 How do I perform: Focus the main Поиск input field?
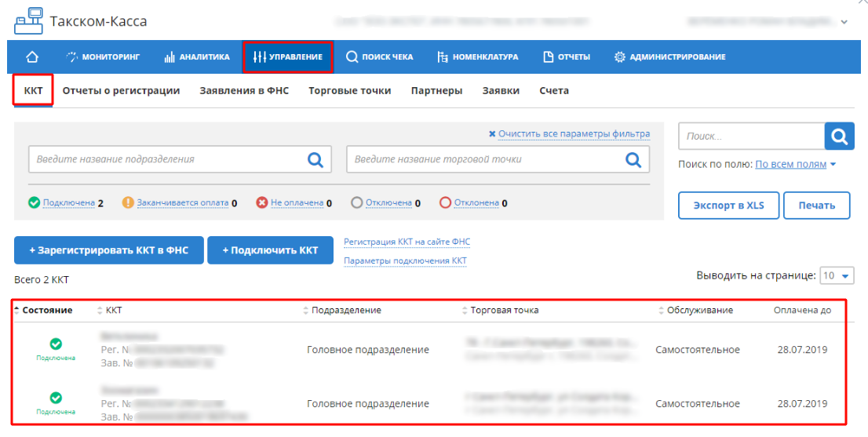(x=752, y=136)
